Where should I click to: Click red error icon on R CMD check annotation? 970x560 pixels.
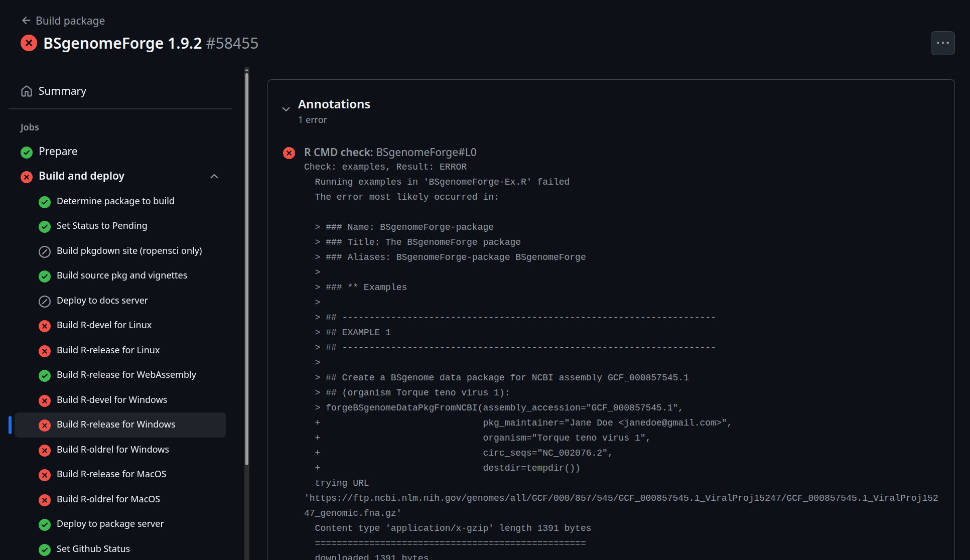click(x=289, y=153)
